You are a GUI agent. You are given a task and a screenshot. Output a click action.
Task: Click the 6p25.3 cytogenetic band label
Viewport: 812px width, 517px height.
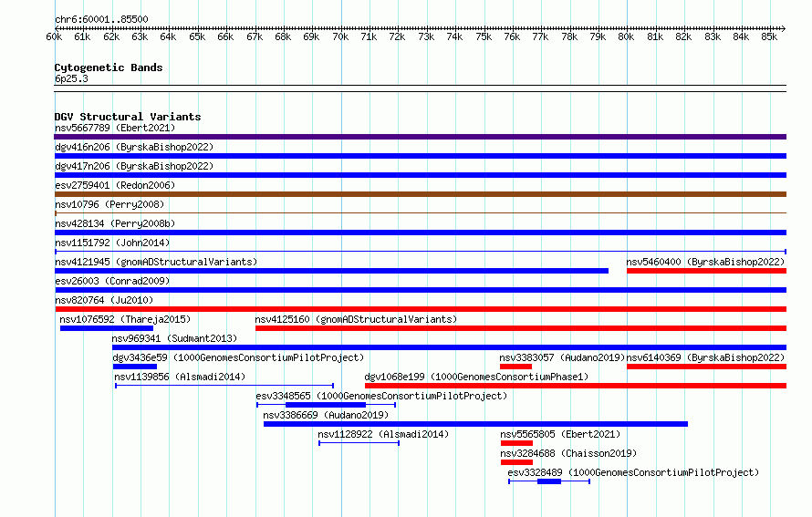pyautogui.click(x=71, y=78)
